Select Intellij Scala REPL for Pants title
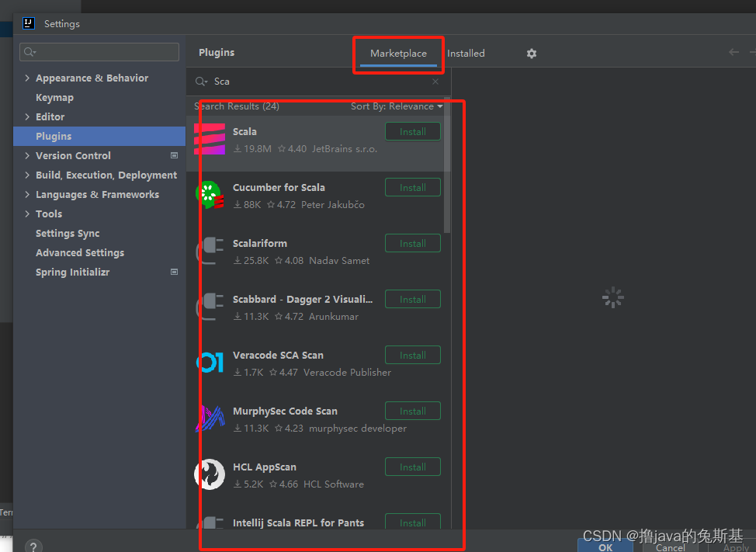This screenshot has width=756, height=552. click(299, 523)
